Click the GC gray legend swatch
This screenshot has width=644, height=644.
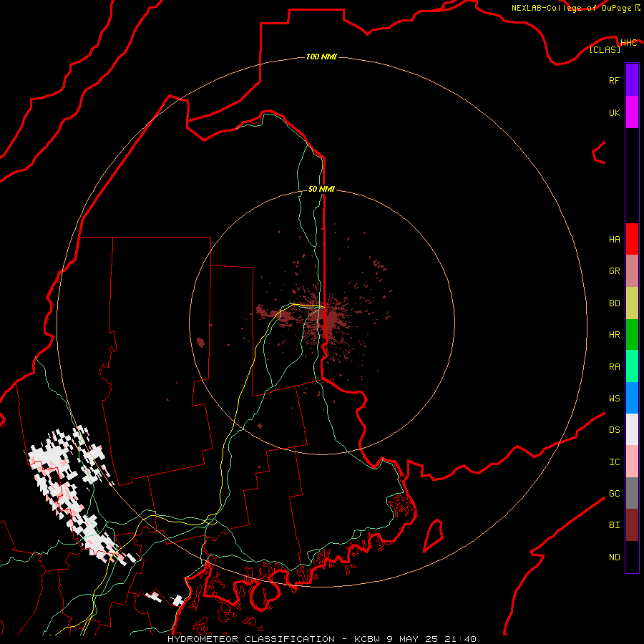(632, 493)
